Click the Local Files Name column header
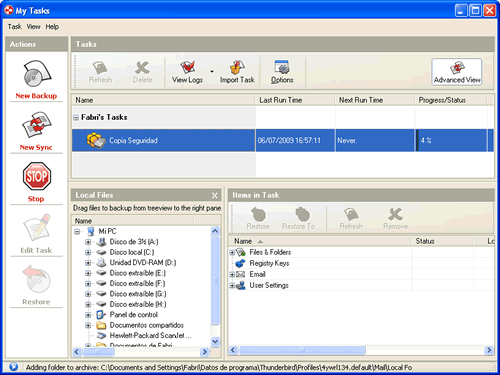 coord(133,221)
